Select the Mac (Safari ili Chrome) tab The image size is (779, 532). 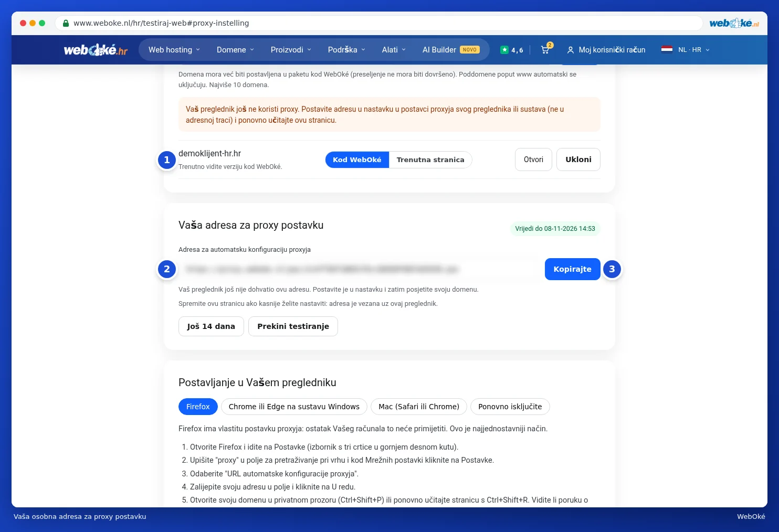[x=419, y=407]
